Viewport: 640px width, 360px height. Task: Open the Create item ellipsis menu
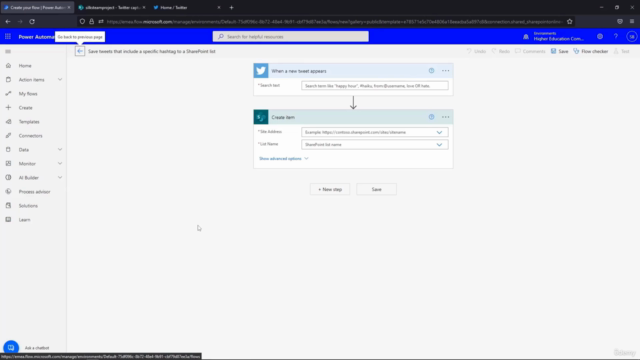[x=446, y=117]
